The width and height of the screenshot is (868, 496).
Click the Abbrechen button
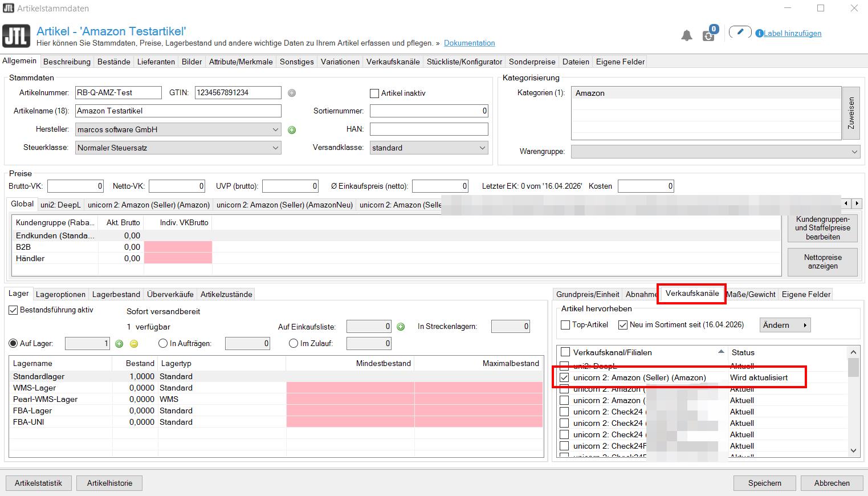point(832,483)
